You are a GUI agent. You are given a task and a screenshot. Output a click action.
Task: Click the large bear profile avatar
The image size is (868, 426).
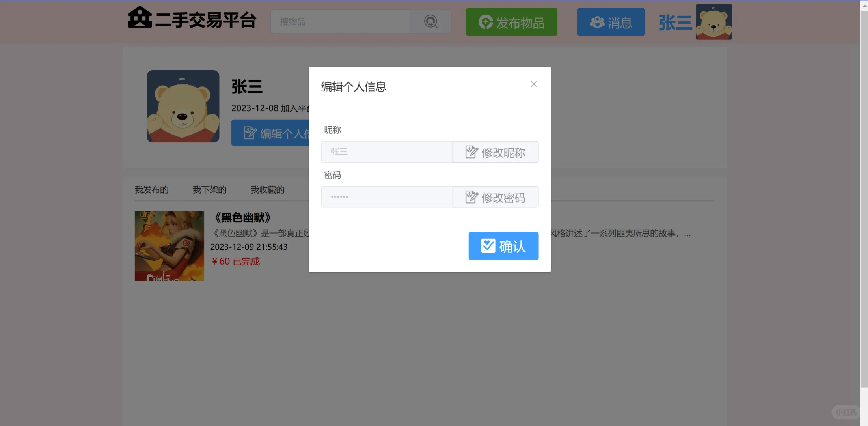point(183,106)
